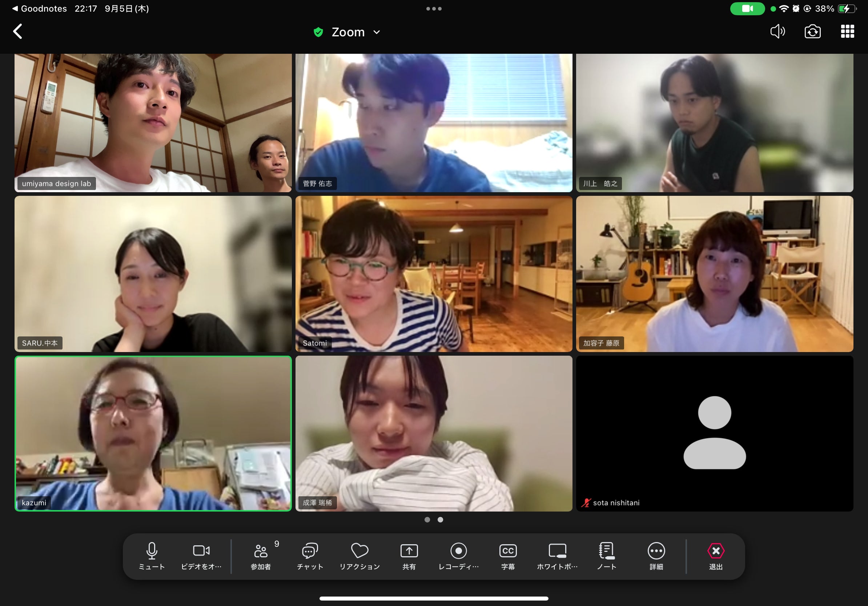The image size is (868, 606).
Task: Show more options via 詳細
Action: (x=656, y=555)
